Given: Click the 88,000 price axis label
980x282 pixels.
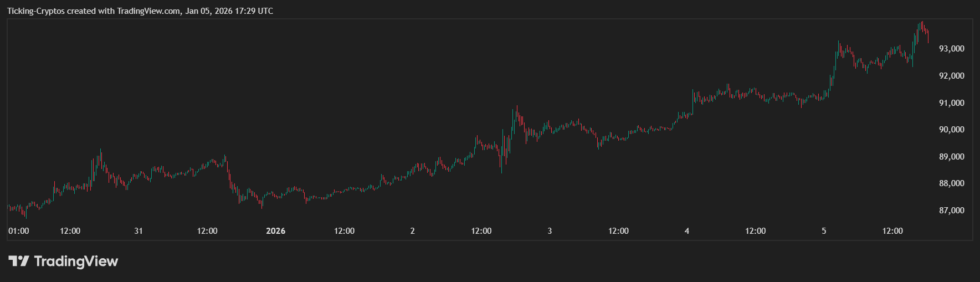Looking at the screenshot, I should (951, 183).
